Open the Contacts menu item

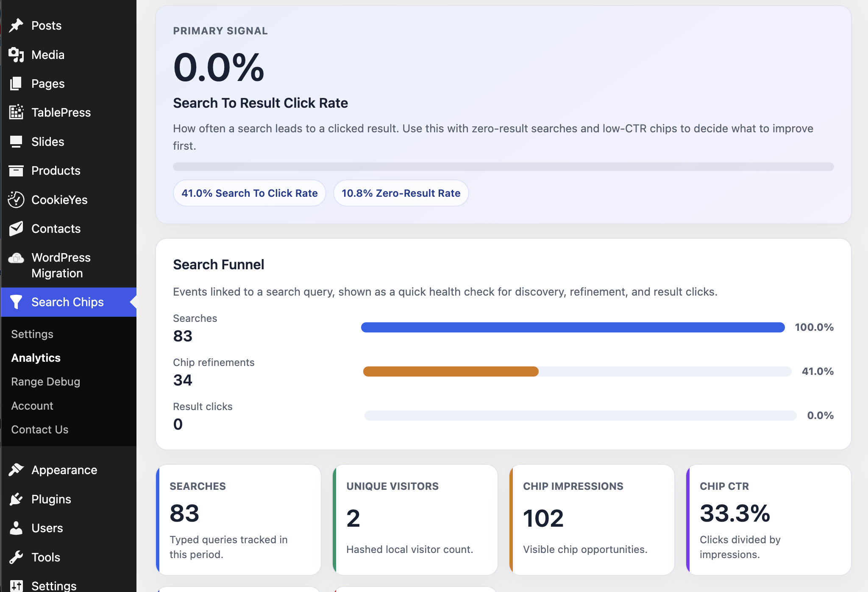pos(68,229)
